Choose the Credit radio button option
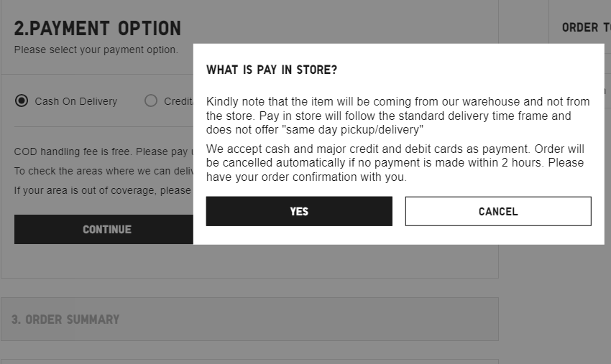 tap(151, 101)
